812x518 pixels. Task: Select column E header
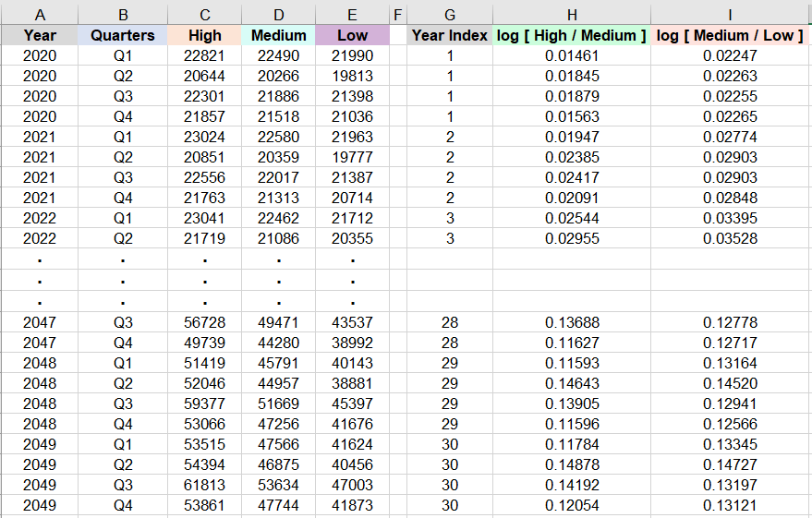pyautogui.click(x=352, y=15)
